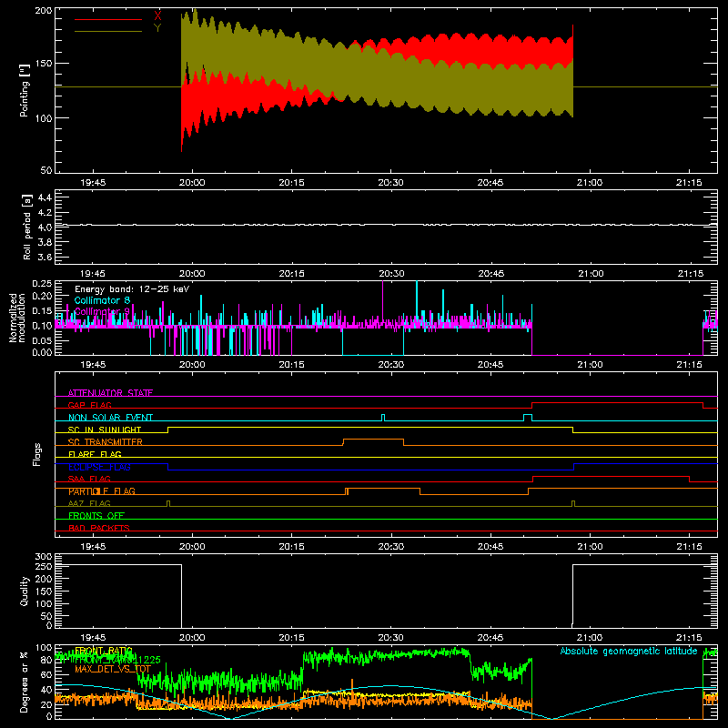Select the red legend line for X
This screenshot has width=728, height=728.
pyautogui.click(x=108, y=19)
